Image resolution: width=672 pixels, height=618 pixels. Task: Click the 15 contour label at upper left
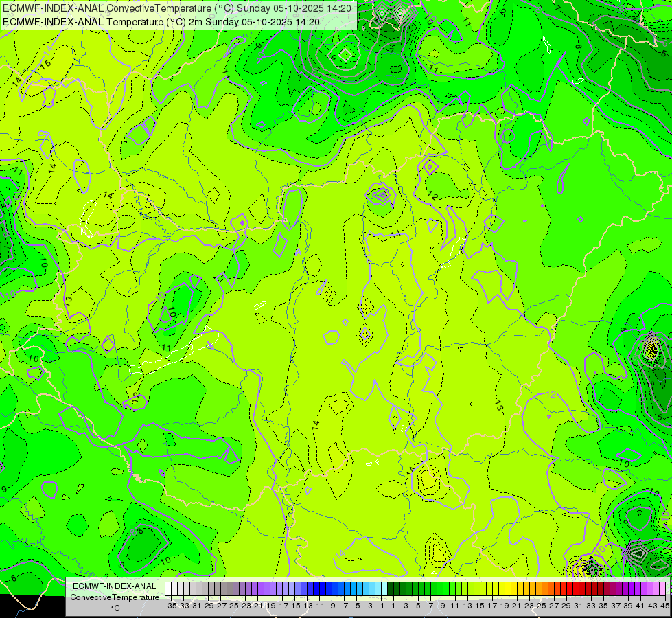pyautogui.click(x=45, y=64)
